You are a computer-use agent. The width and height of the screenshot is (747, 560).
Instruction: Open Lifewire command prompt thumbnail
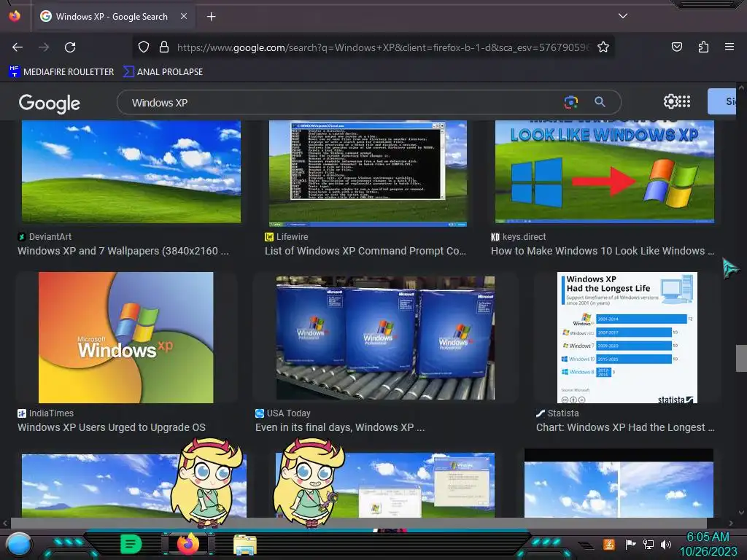pos(368,174)
